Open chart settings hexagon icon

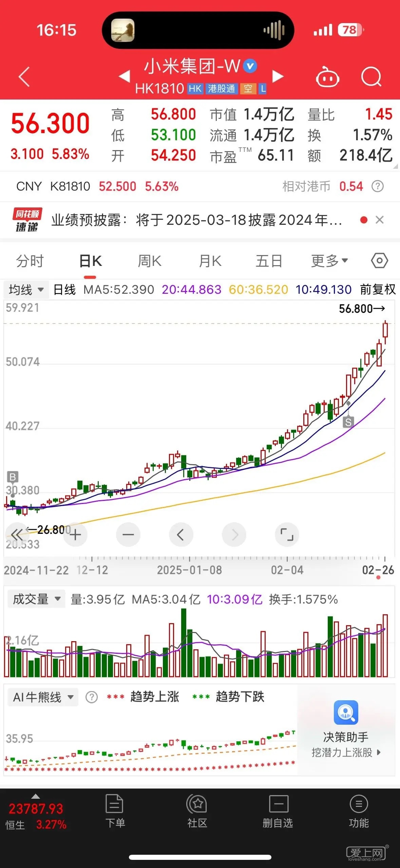point(379,261)
